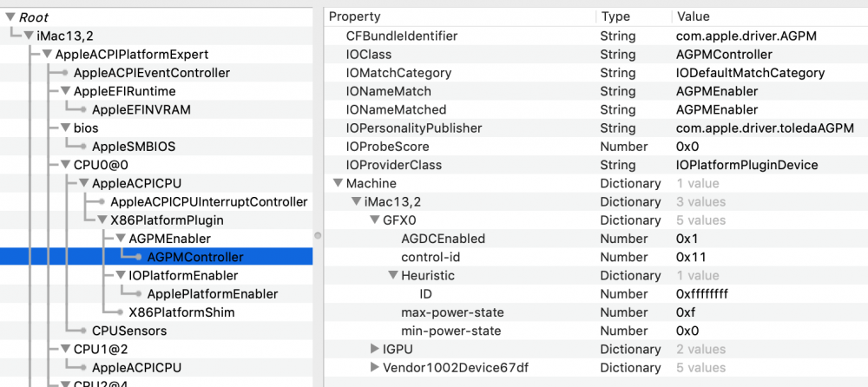Select the control-id property row
Screen dimensions: 868x387
595,257
